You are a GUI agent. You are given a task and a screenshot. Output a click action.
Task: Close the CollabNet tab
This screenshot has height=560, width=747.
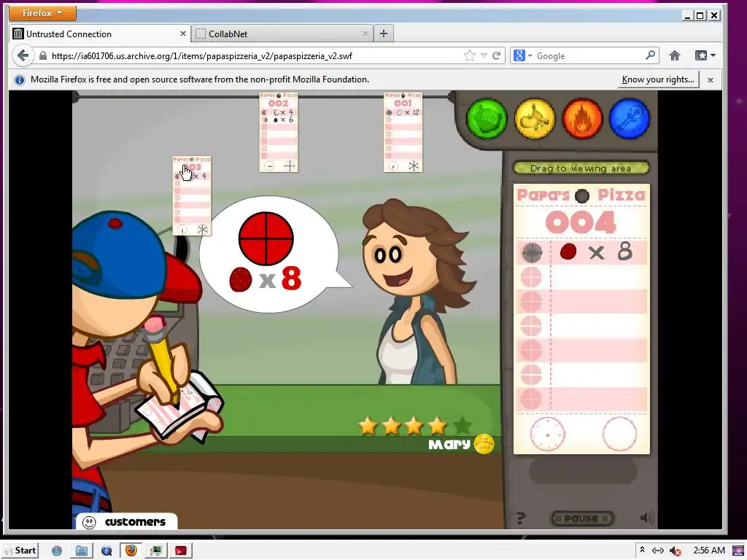(365, 34)
